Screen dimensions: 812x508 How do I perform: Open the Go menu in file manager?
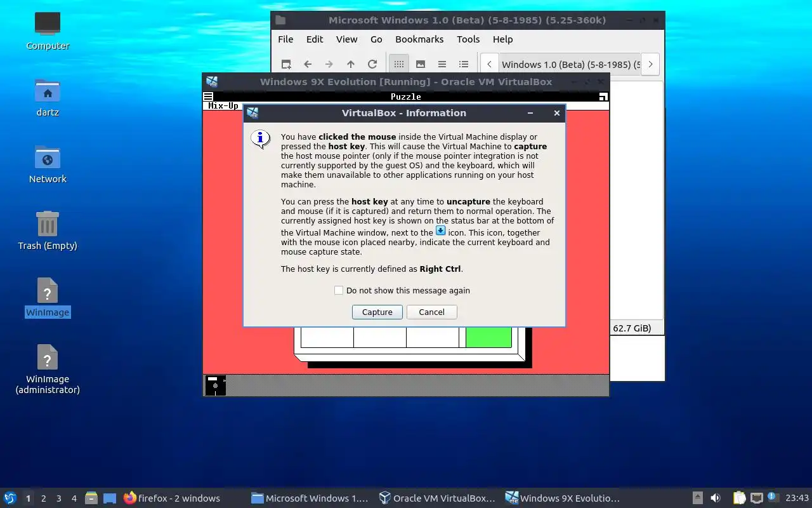tap(376, 39)
